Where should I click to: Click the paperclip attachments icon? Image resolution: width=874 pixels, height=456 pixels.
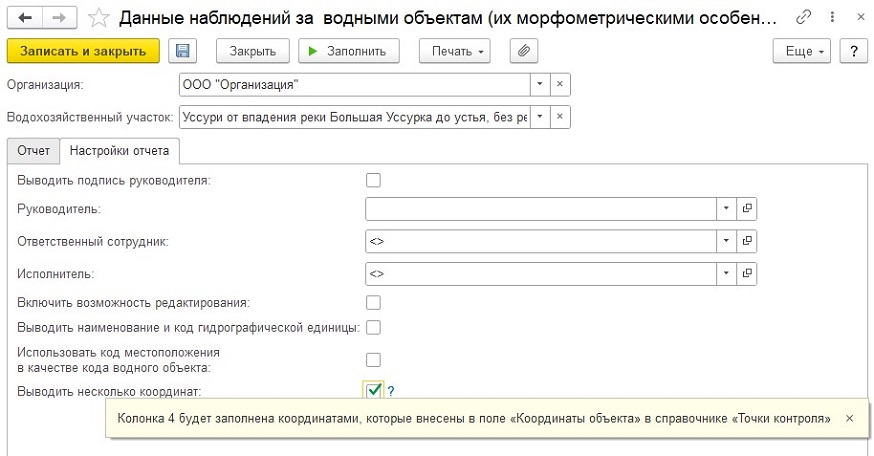[523, 51]
